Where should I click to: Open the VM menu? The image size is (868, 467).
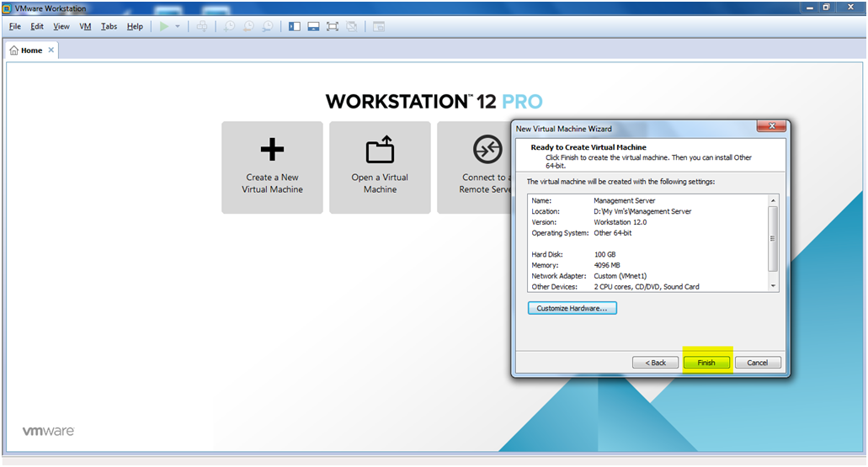(x=85, y=27)
